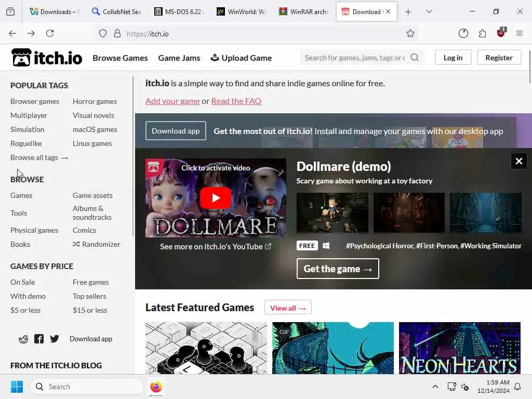This screenshot has height=399, width=532.
Task: Click the Download app banner button
Action: (x=176, y=131)
